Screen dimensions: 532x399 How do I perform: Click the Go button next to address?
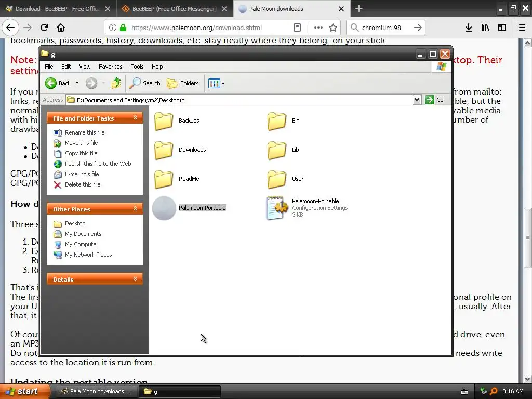(434, 100)
